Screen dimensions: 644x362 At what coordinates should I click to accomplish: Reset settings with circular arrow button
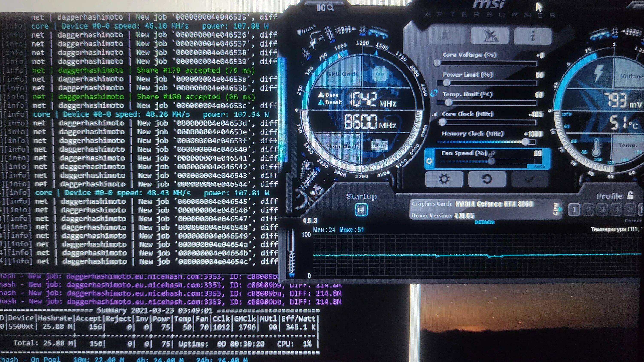pos(487,179)
